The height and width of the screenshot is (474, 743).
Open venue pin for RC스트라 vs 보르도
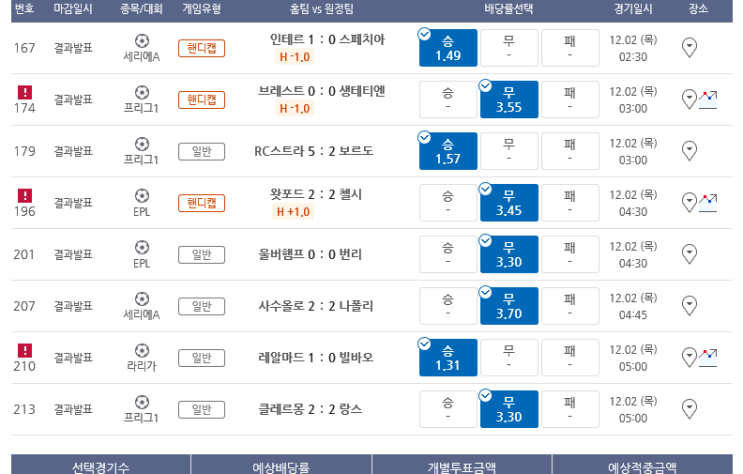click(689, 151)
